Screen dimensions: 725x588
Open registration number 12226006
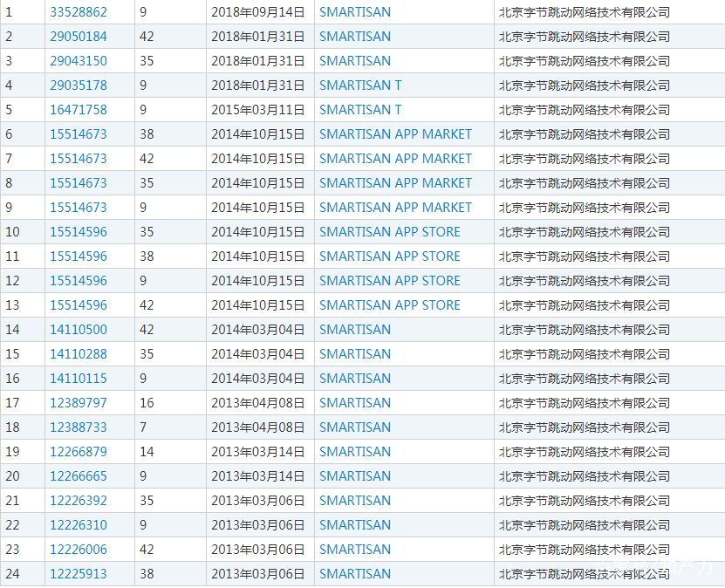tap(79, 550)
